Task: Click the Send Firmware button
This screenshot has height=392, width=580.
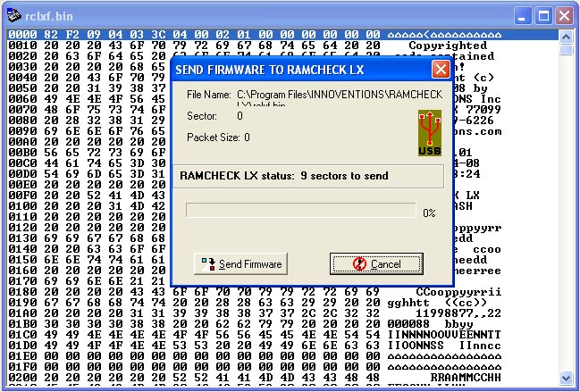Action: (x=240, y=263)
